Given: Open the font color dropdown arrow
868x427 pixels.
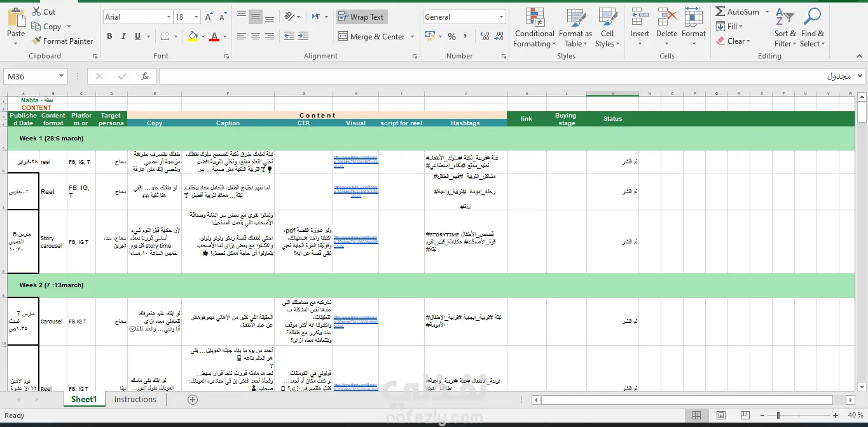Looking at the screenshot, I should 225,36.
